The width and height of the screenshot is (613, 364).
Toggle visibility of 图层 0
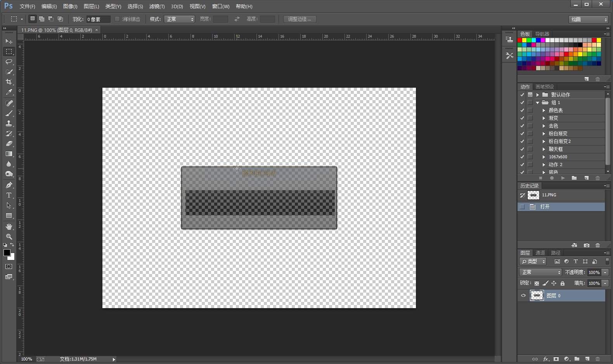[523, 296]
